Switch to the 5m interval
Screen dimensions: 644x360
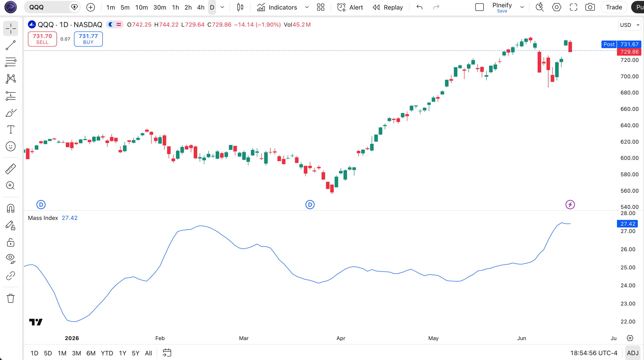[x=125, y=7]
